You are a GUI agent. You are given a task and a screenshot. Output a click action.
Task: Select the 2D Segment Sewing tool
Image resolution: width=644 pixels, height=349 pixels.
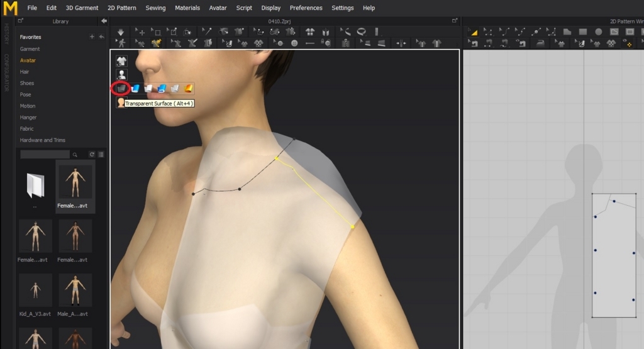coord(488,43)
